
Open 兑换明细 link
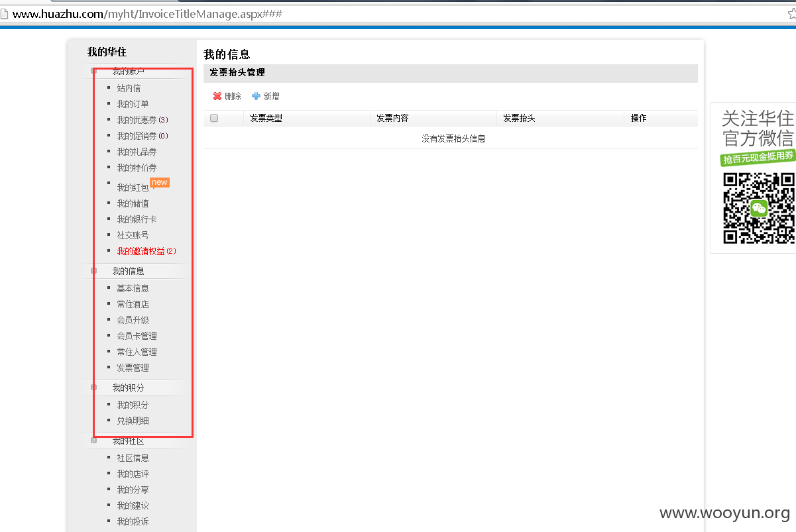tap(133, 421)
